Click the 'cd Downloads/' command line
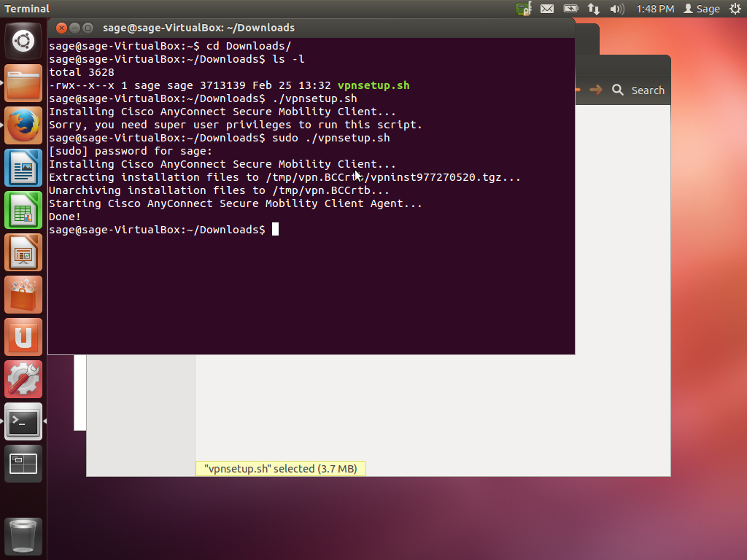 click(170, 46)
